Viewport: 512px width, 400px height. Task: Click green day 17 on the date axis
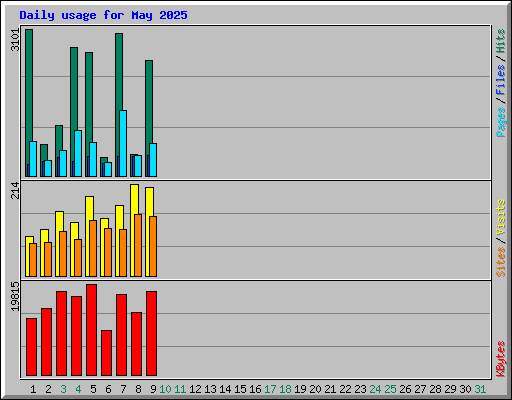click(x=270, y=389)
